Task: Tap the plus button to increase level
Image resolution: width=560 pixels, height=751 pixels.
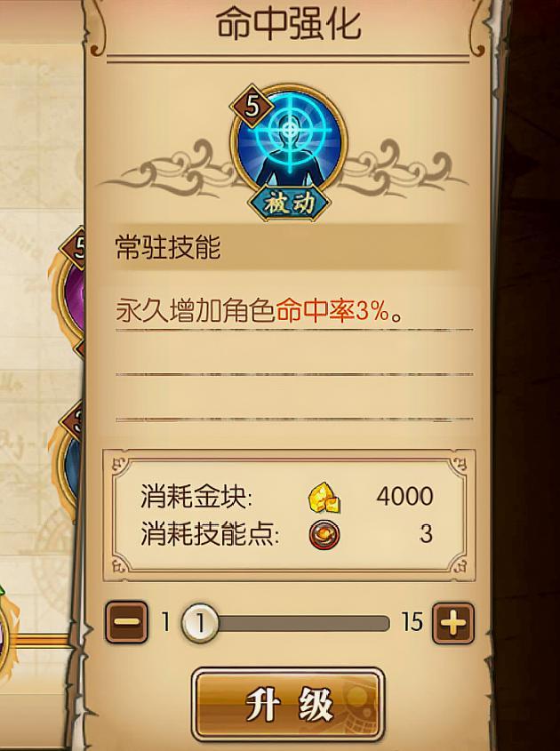Action: [x=453, y=623]
